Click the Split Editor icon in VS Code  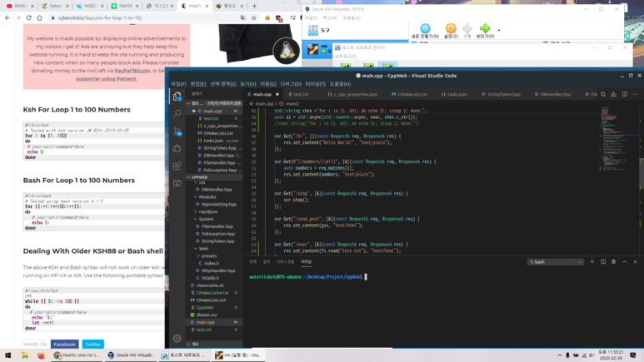pos(624,94)
